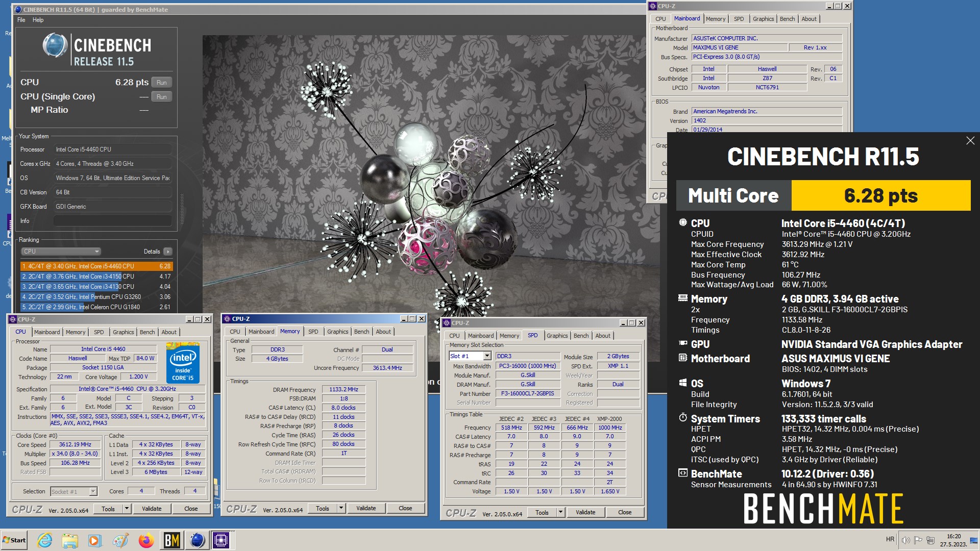Open Graphics tab in bottom-left CPU-Z window
980x551 pixels.
click(x=123, y=332)
